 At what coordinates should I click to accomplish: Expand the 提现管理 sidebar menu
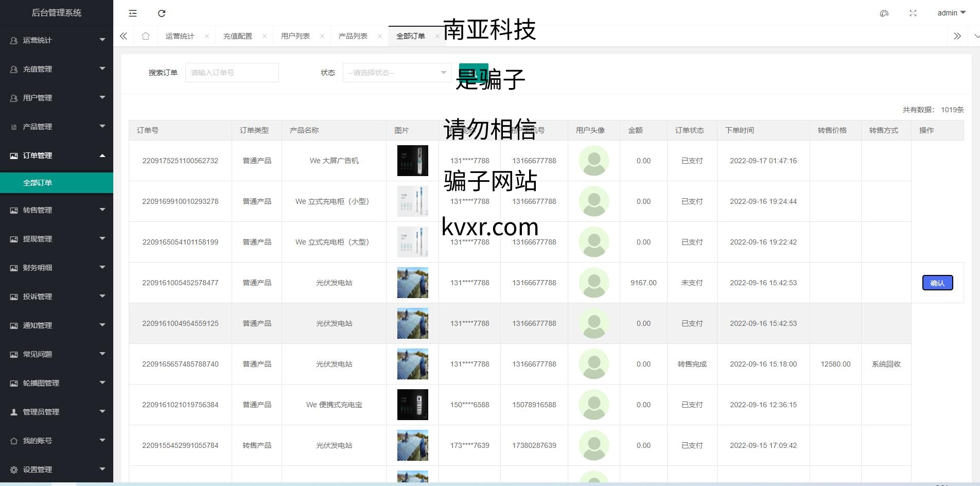tap(57, 239)
